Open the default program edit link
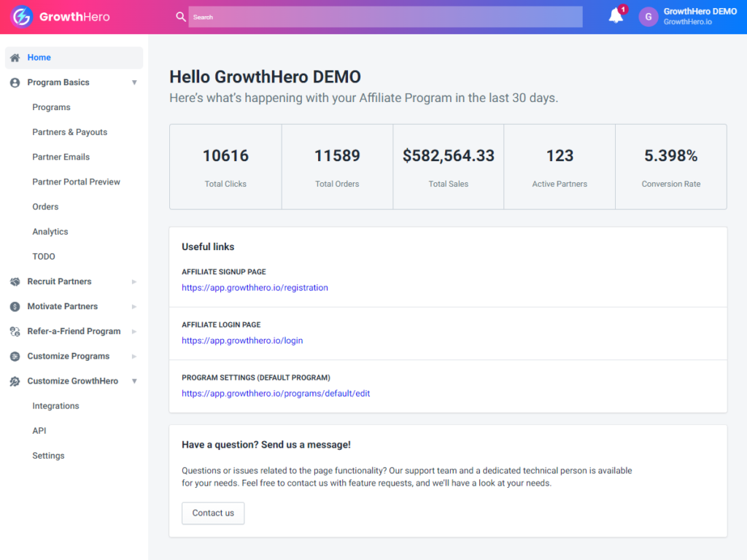747x560 pixels. pyautogui.click(x=275, y=393)
